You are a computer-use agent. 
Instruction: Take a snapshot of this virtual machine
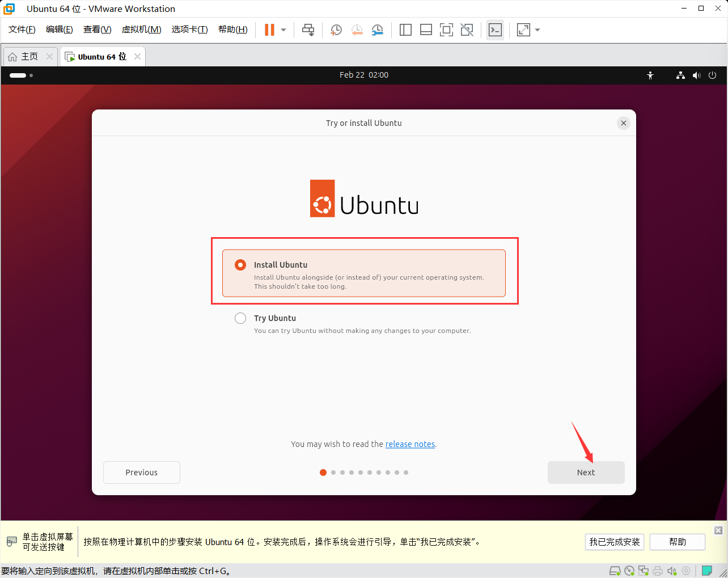336,30
